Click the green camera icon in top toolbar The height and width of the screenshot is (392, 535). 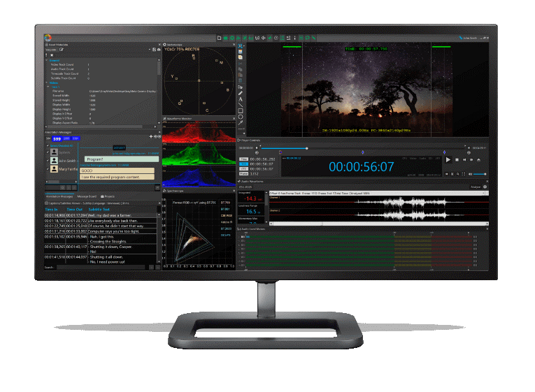[x=225, y=38]
